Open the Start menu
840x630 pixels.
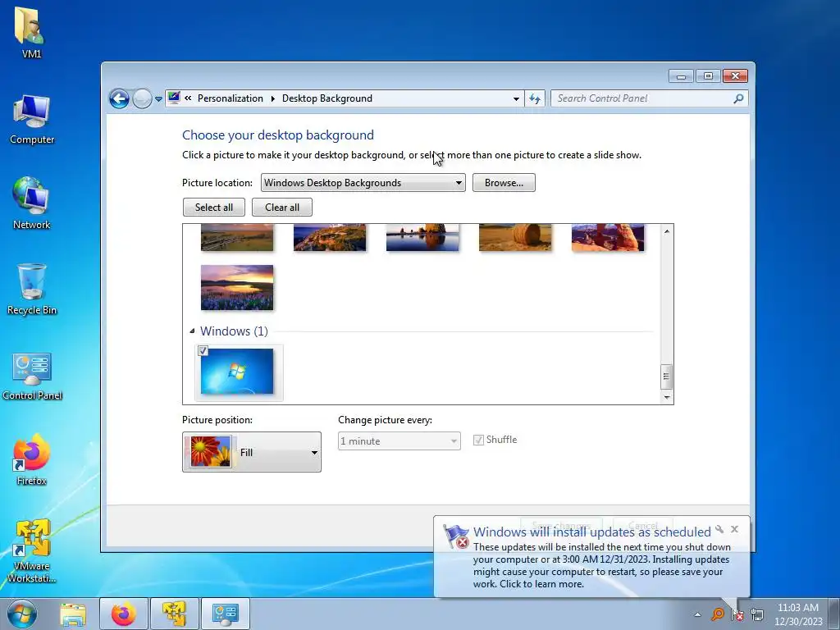pyautogui.click(x=22, y=614)
